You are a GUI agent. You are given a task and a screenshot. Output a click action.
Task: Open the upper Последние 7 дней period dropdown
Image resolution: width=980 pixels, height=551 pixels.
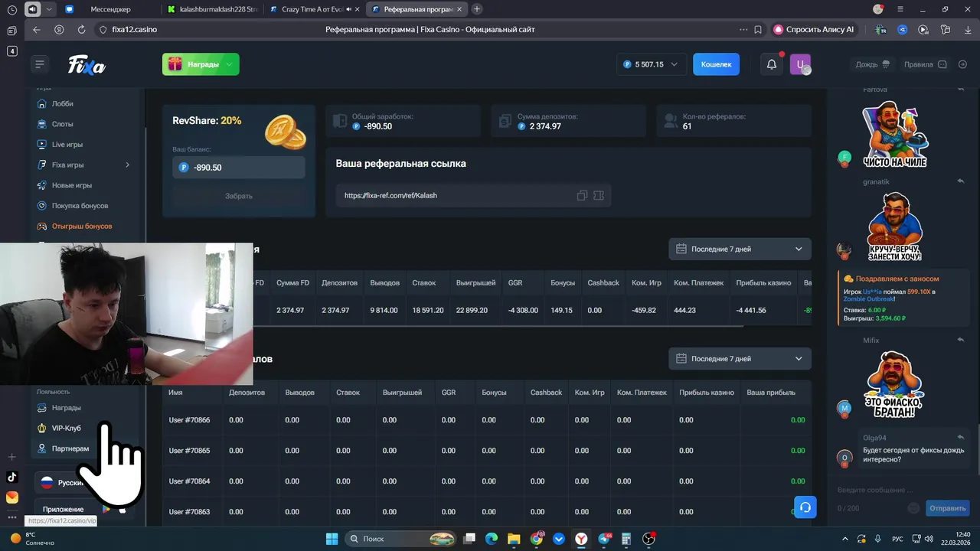(739, 249)
